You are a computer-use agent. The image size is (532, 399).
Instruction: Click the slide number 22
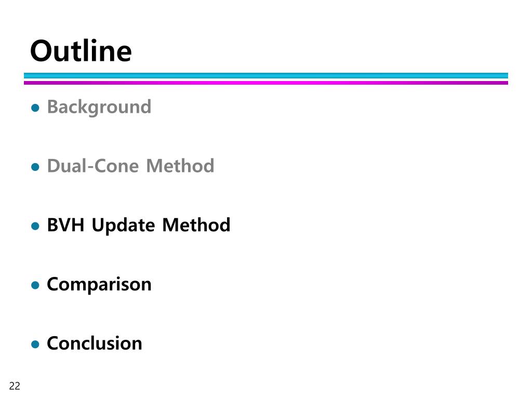click(15, 386)
